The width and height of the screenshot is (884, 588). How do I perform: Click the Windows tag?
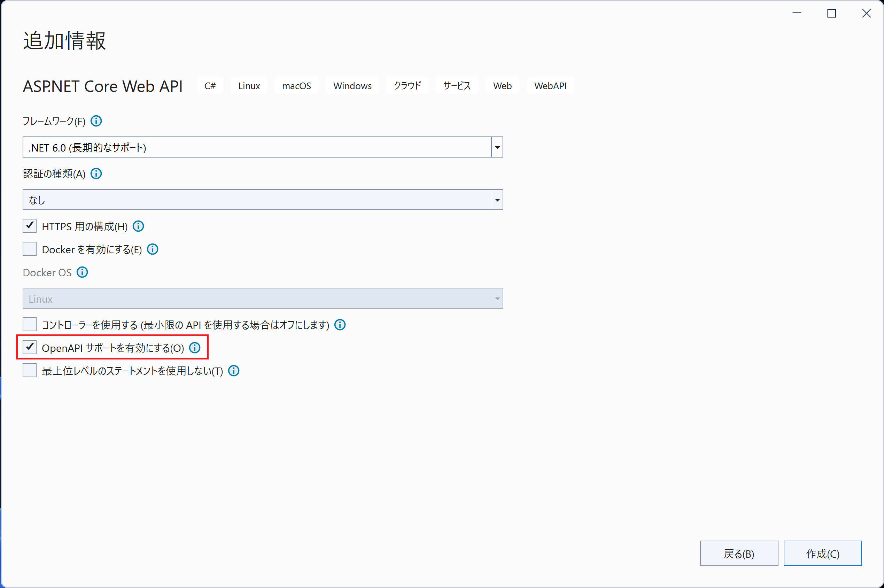tap(352, 86)
